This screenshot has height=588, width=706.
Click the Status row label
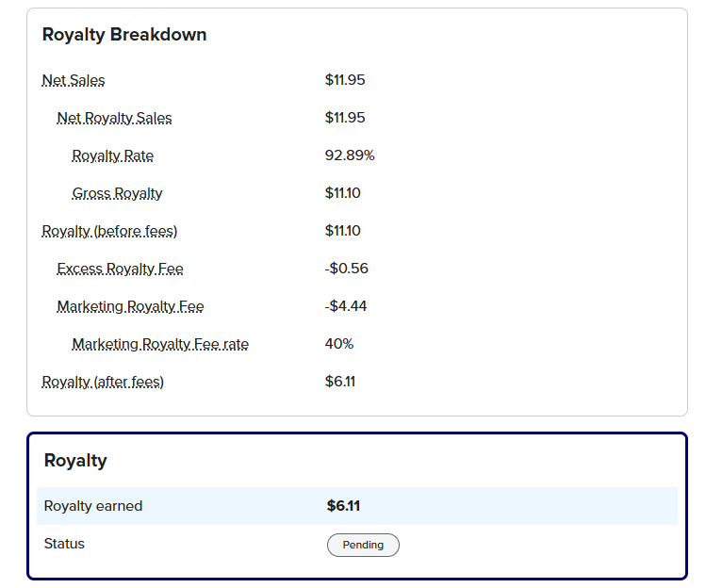(64, 544)
